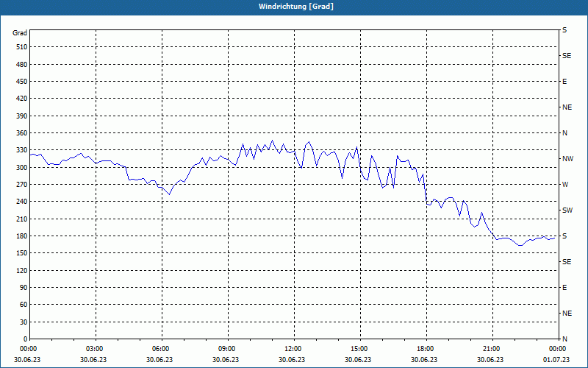
Task: Click the 09:00 time label
Action: (227, 349)
